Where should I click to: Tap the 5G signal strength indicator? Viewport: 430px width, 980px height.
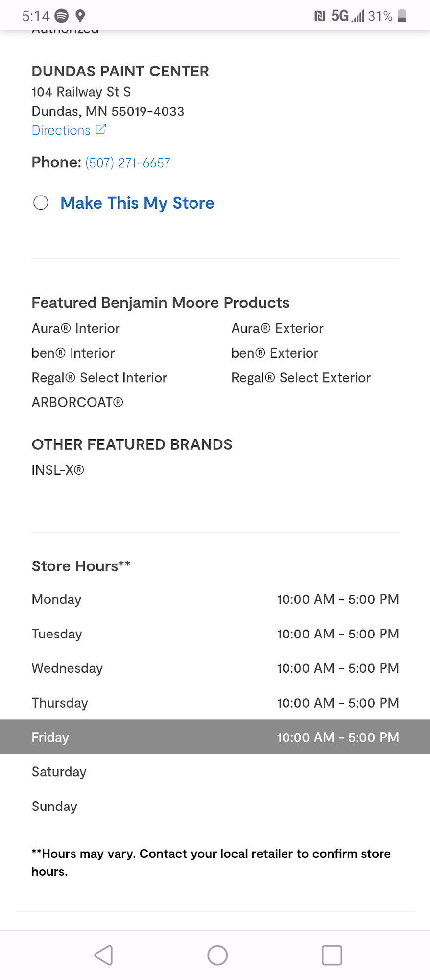pyautogui.click(x=348, y=16)
